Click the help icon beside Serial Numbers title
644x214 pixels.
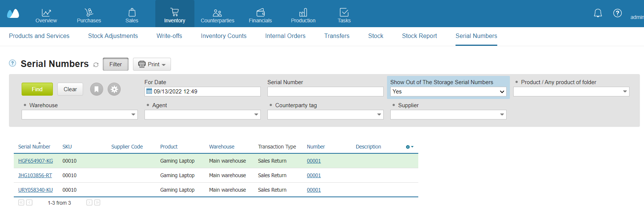12,63
